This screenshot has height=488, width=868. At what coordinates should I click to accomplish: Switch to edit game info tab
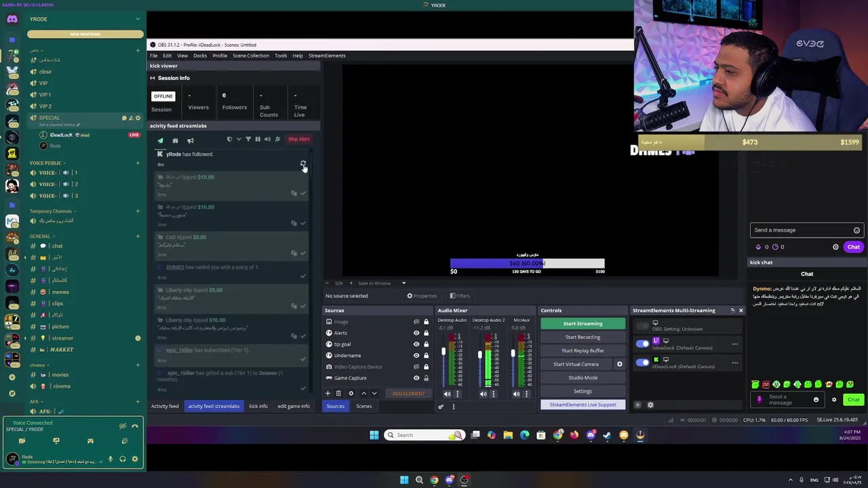pyautogui.click(x=294, y=406)
